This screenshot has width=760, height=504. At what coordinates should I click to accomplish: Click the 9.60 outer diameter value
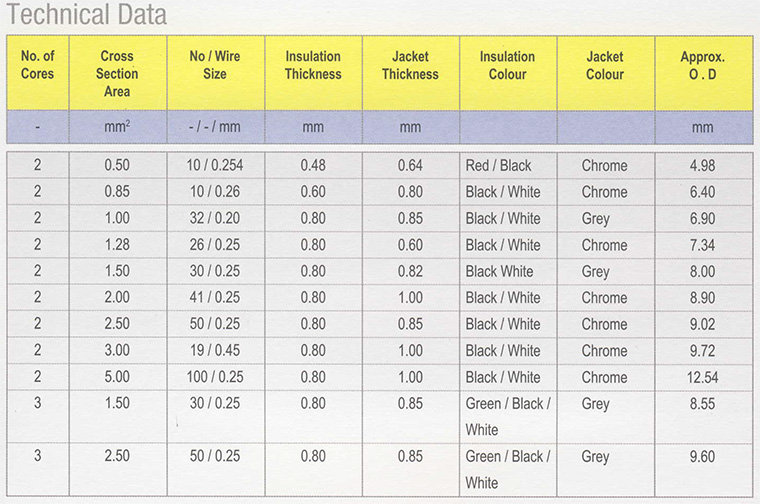coord(702,457)
